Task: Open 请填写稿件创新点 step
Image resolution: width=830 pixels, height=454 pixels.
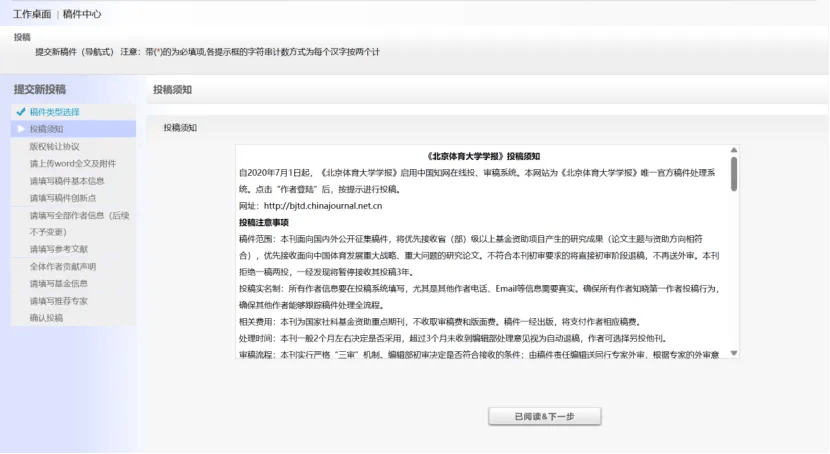Action: pyautogui.click(x=63, y=198)
